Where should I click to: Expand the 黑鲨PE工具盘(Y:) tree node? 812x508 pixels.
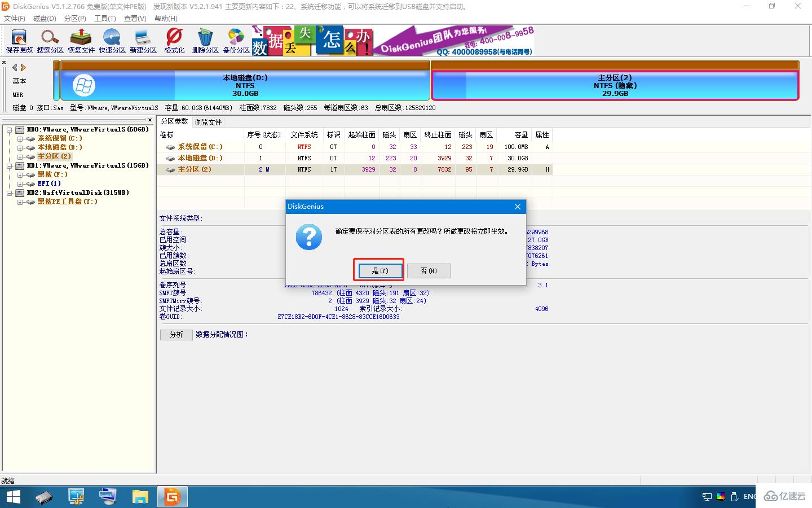point(20,202)
